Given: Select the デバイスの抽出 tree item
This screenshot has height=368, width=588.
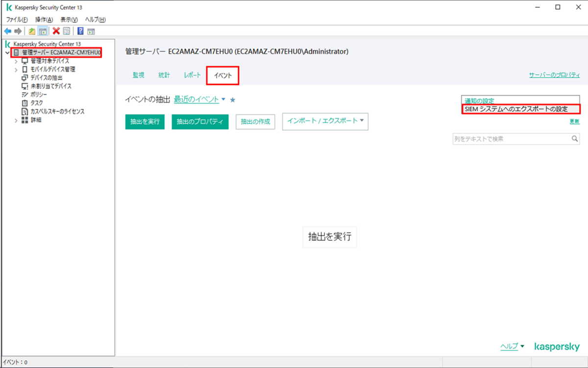Looking at the screenshot, I should (47, 77).
